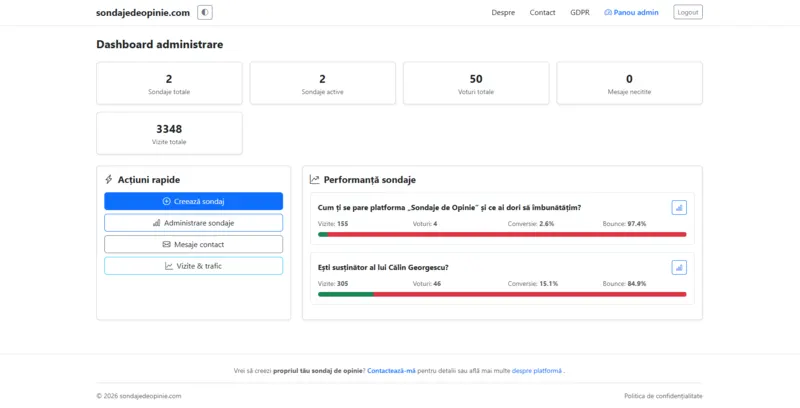Select the Sondaje totale card
The height and width of the screenshot is (408, 800).
pyautogui.click(x=169, y=83)
